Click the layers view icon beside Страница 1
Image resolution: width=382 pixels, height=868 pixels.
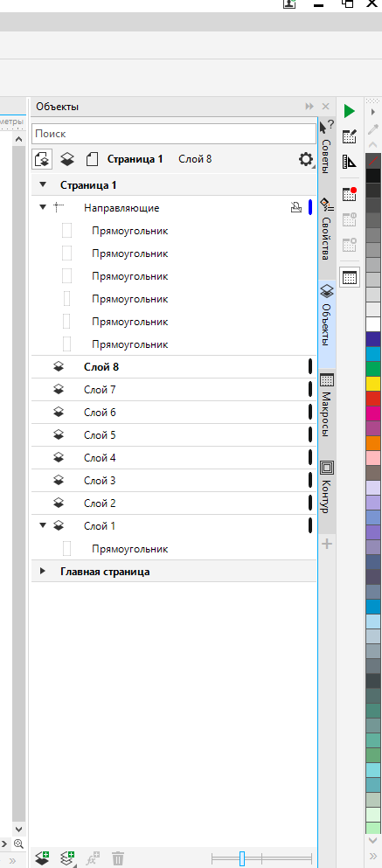(67, 159)
